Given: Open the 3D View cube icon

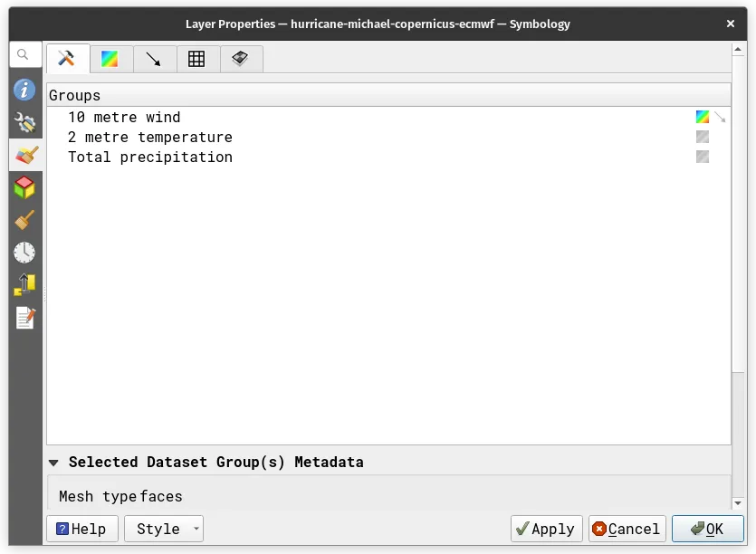Looking at the screenshot, I should coord(24,187).
